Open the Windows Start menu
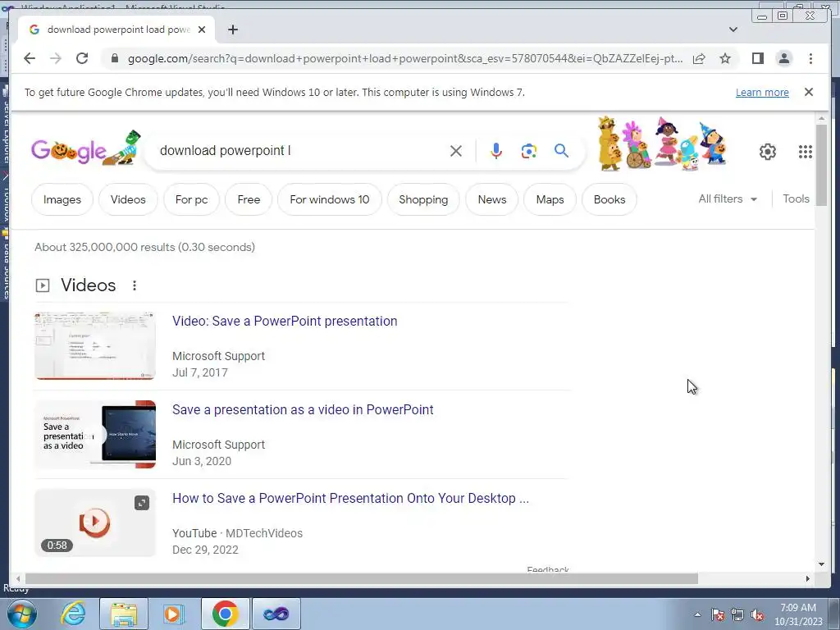This screenshot has width=840, height=630. click(x=21, y=614)
